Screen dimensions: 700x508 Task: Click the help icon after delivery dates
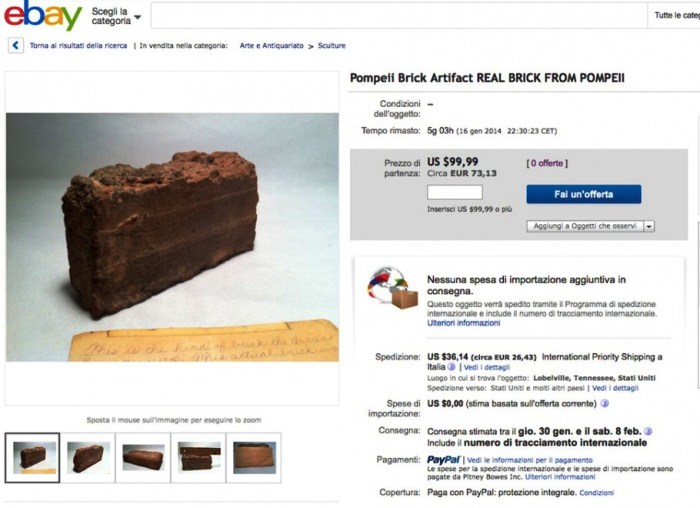648,431
